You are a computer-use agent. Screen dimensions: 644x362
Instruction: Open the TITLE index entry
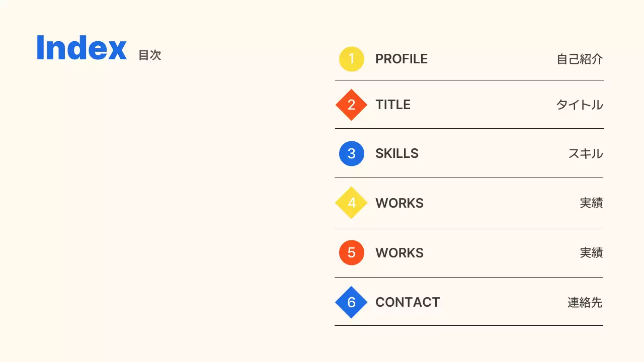pyautogui.click(x=393, y=105)
